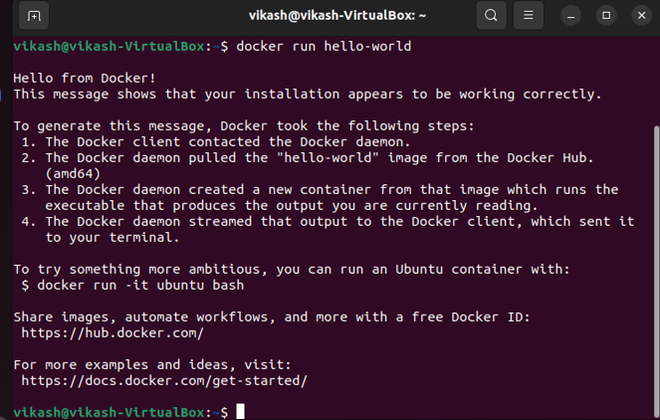Click the 'installation appears to be working' line
Image resolution: width=660 pixels, height=420 pixels.
point(306,94)
